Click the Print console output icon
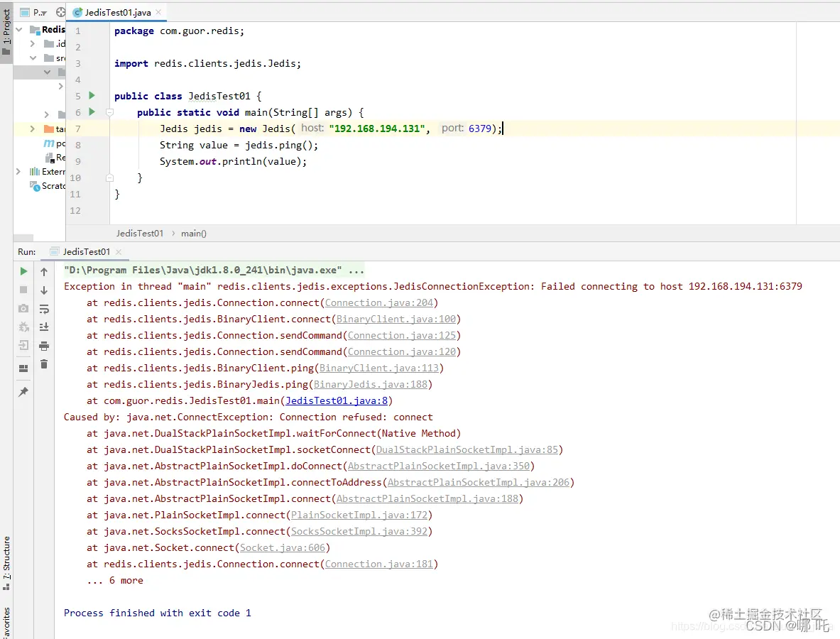 (x=44, y=346)
